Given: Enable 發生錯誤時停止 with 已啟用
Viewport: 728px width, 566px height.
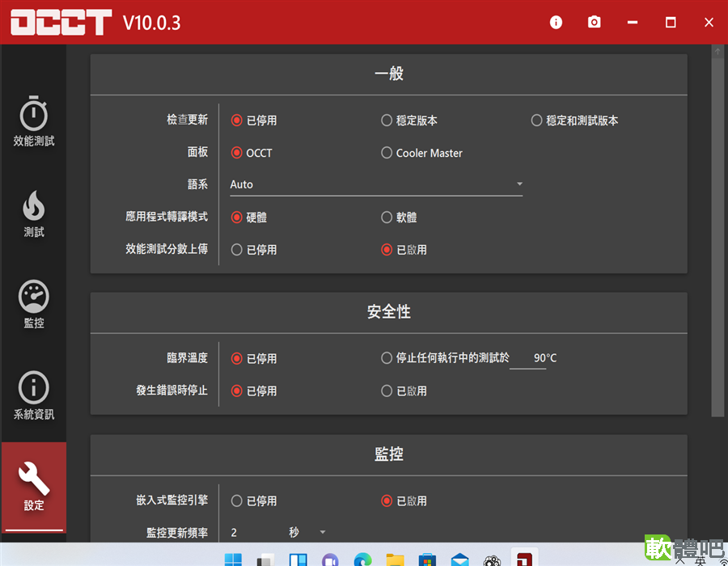Looking at the screenshot, I should tap(404, 391).
